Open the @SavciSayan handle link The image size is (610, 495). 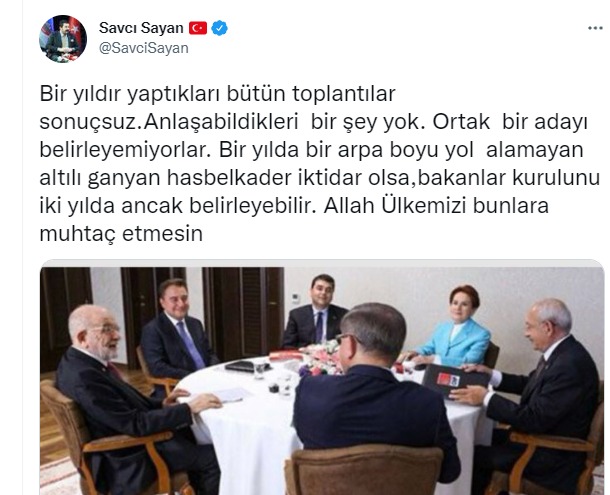[144, 48]
